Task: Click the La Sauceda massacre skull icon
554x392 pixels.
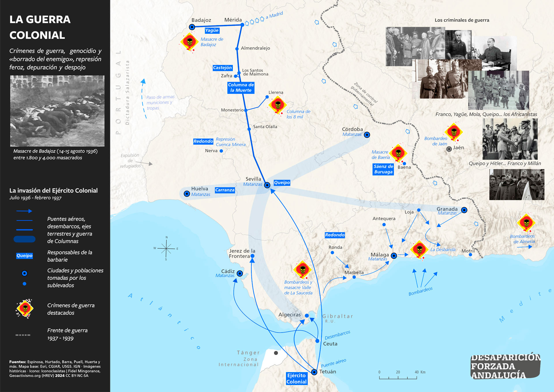Action: (302, 270)
